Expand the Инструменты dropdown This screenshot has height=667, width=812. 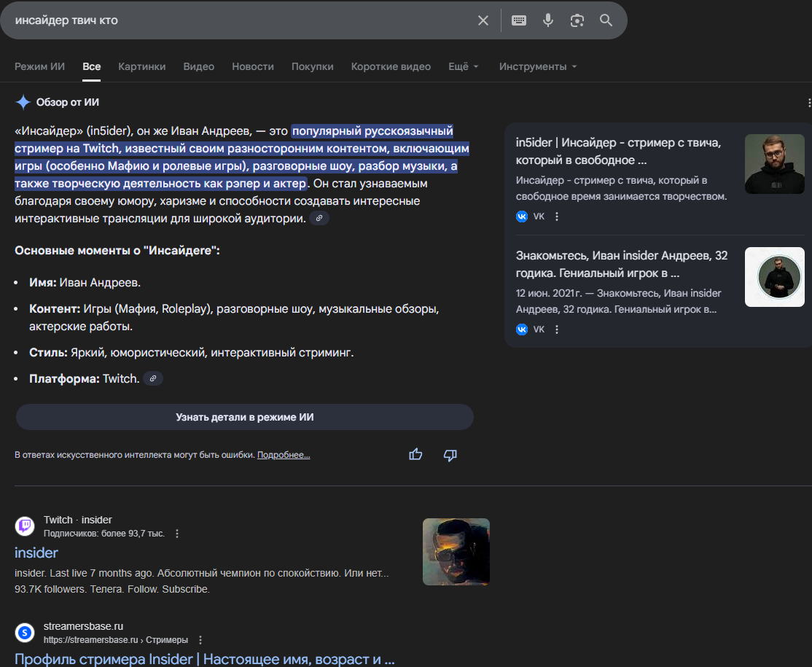coord(537,66)
